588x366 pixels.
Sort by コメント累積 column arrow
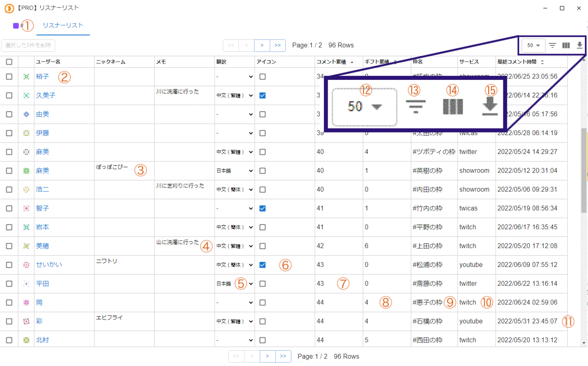pyautogui.click(x=352, y=62)
